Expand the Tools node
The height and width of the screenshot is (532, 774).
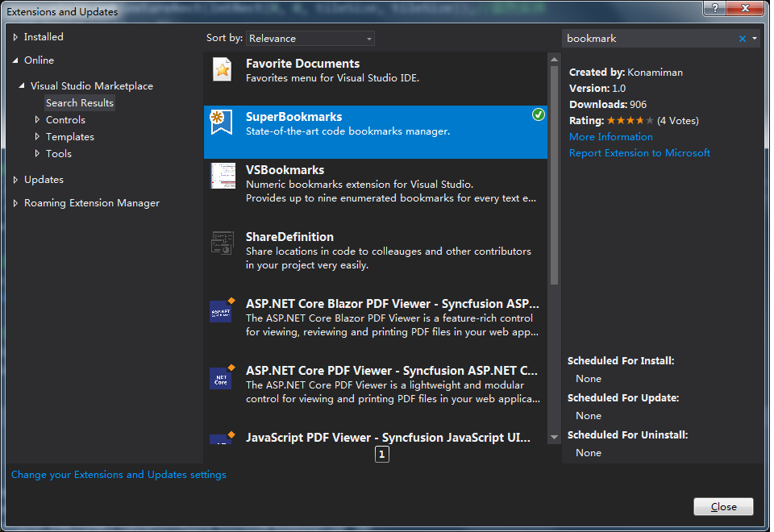pyautogui.click(x=37, y=153)
